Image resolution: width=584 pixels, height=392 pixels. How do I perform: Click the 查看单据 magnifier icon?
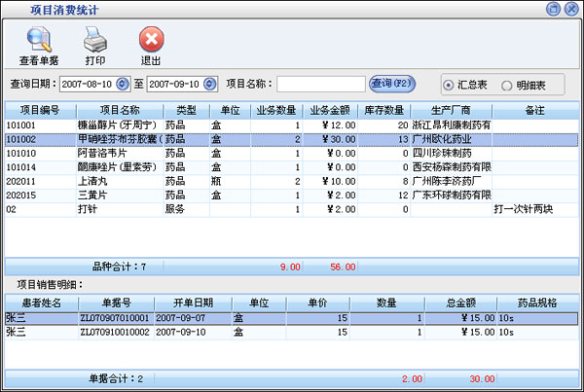pos(37,40)
